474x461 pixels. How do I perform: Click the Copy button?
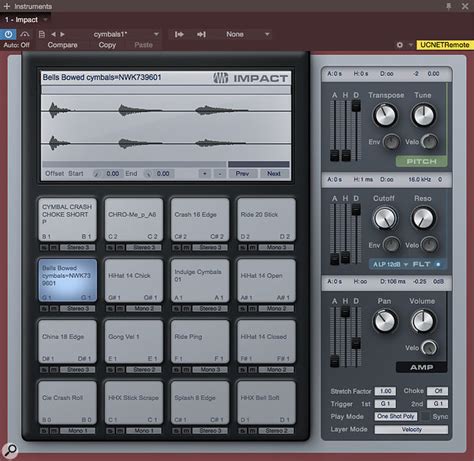point(107,45)
